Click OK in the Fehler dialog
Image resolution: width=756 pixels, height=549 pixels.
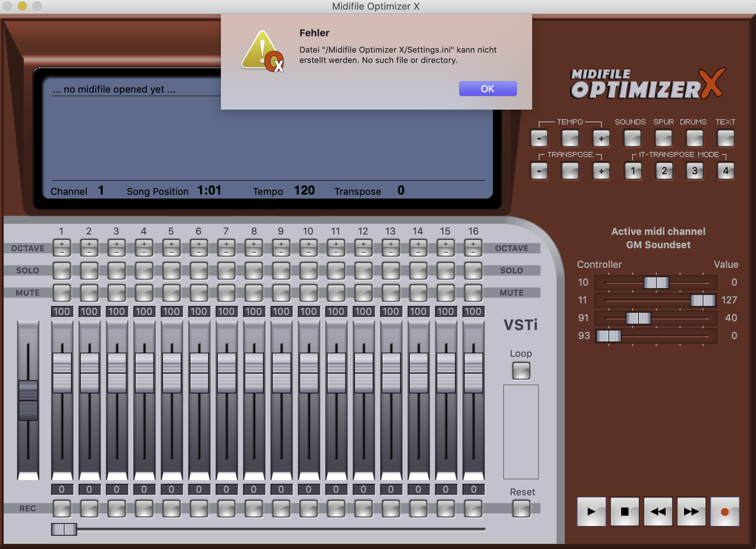[488, 89]
